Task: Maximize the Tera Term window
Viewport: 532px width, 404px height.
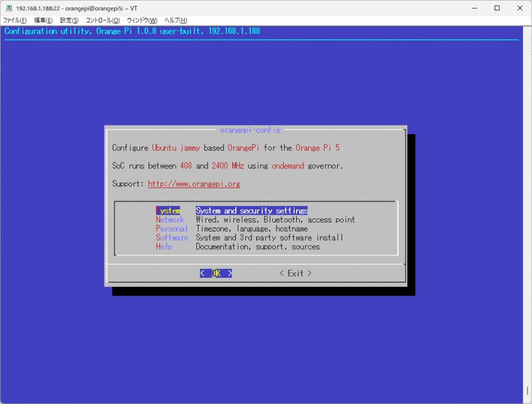Action: point(497,8)
